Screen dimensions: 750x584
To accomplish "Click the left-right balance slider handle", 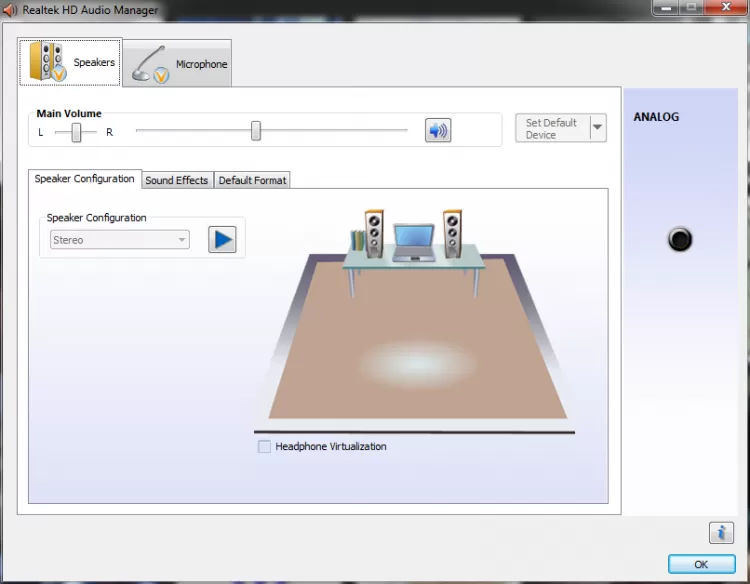I will (76, 132).
